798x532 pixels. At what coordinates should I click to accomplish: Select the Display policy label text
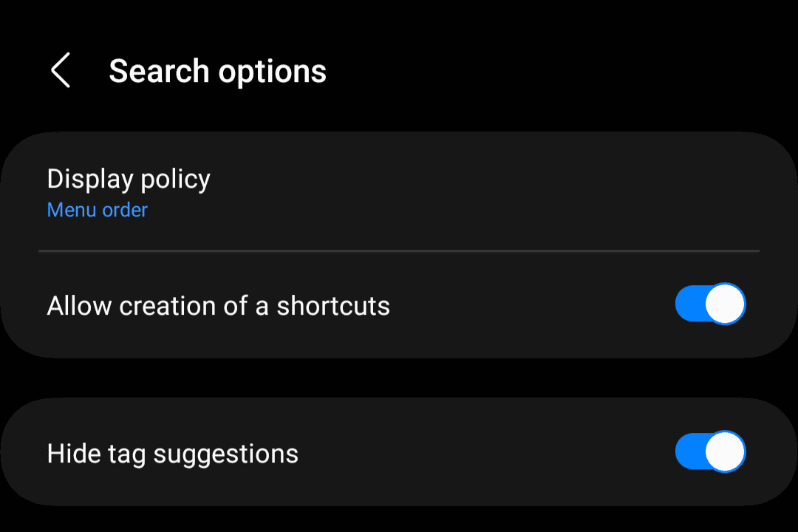point(129,179)
